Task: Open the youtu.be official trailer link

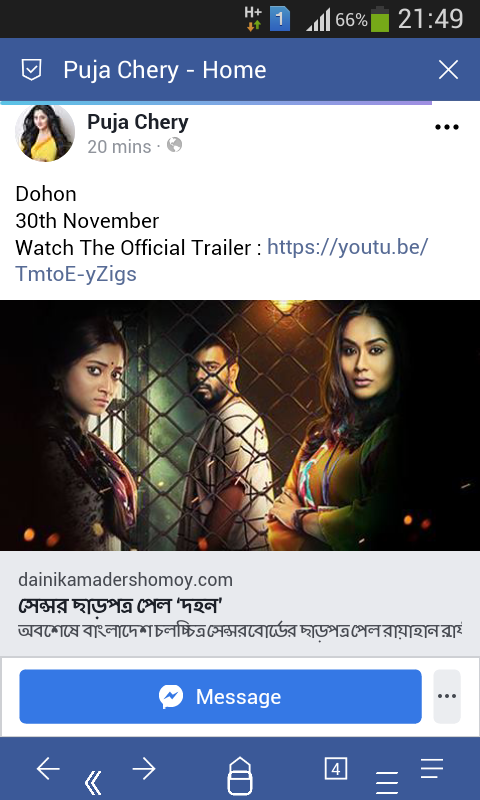Action: (x=221, y=261)
